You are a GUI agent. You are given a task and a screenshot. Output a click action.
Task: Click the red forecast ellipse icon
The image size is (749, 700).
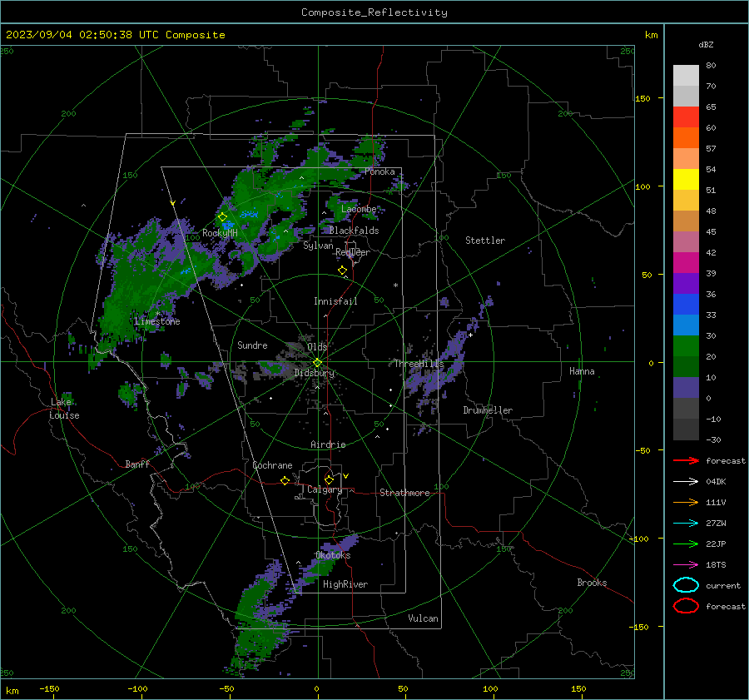pyautogui.click(x=686, y=606)
